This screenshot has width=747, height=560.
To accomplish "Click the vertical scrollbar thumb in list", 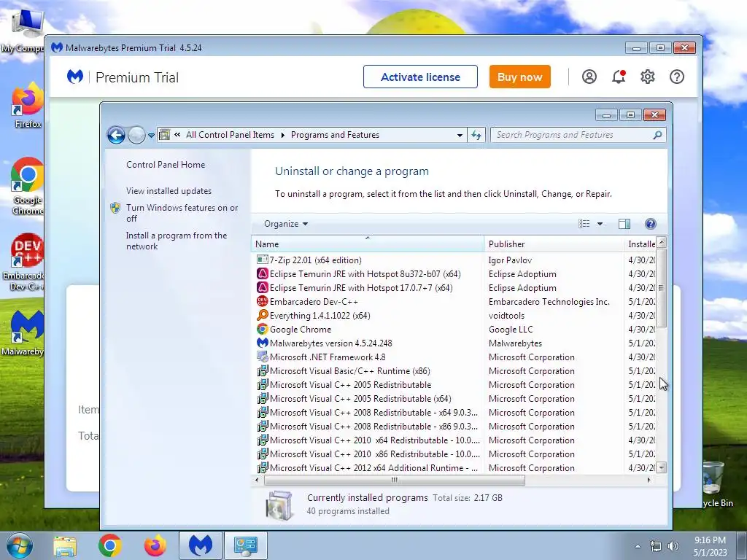I will coord(661,288).
